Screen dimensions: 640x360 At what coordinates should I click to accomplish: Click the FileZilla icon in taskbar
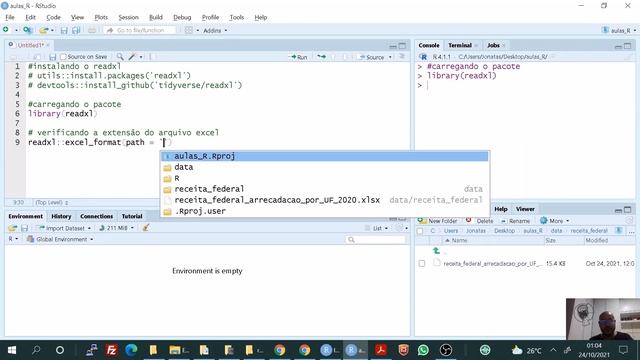click(x=111, y=350)
